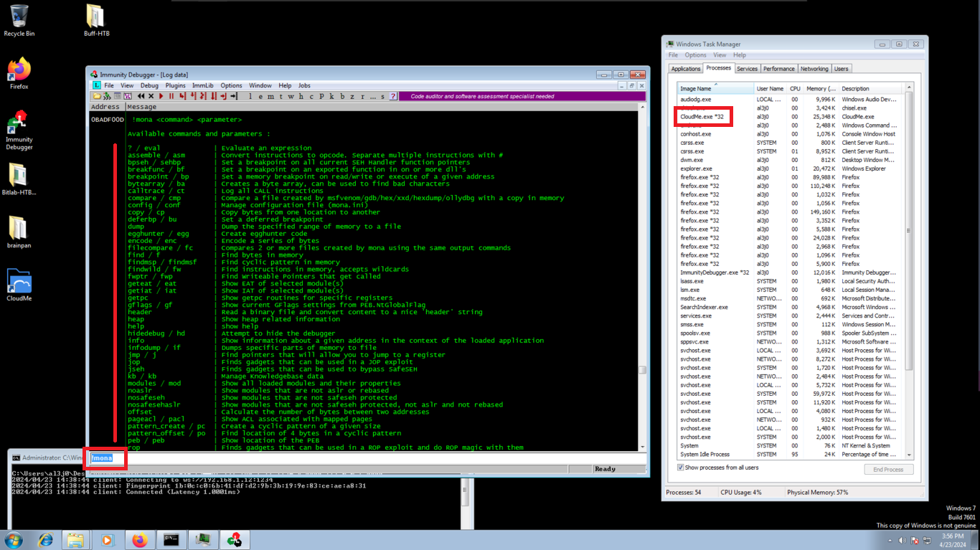Click the 'L' Log icon beside File menu
Image resolution: width=980 pixels, height=550 pixels.
[97, 85]
